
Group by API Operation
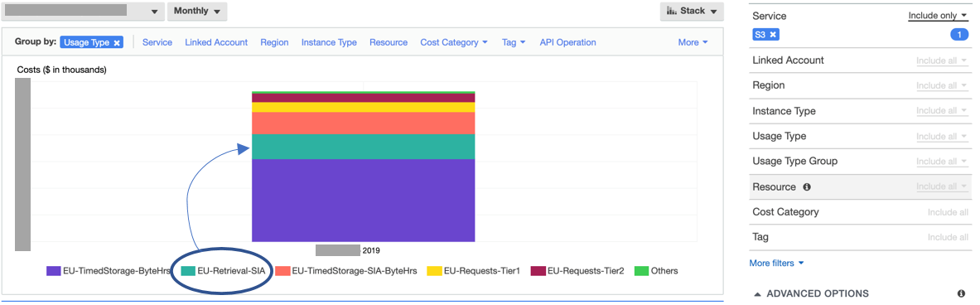click(x=567, y=42)
